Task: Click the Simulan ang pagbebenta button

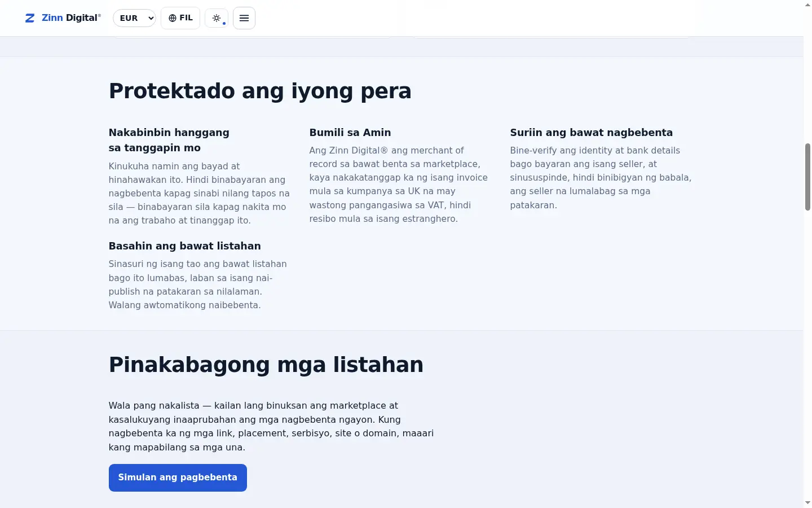Action: 178,478
